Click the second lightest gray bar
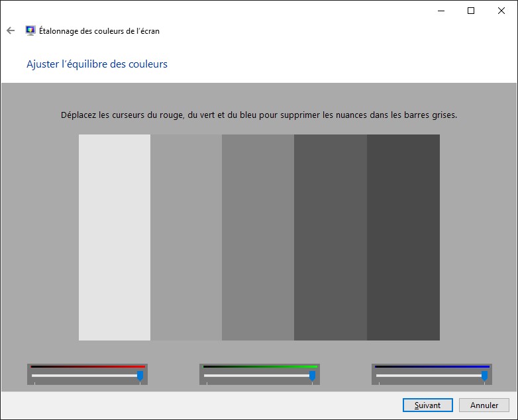The width and height of the screenshot is (518, 420). point(186,237)
